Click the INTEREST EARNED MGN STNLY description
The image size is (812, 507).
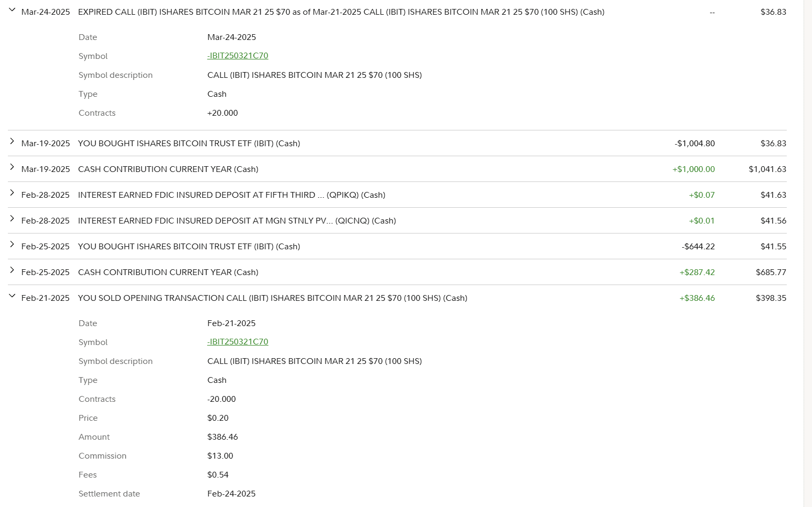(x=237, y=221)
